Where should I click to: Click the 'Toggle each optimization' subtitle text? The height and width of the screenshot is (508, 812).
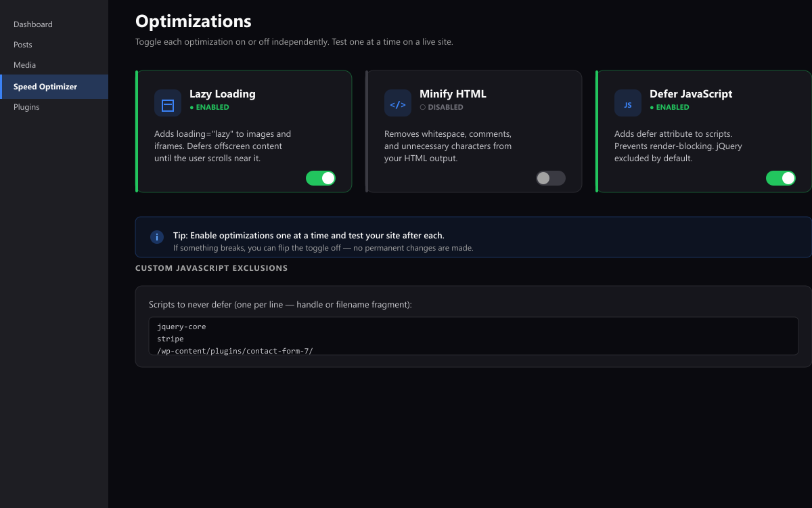(294, 42)
